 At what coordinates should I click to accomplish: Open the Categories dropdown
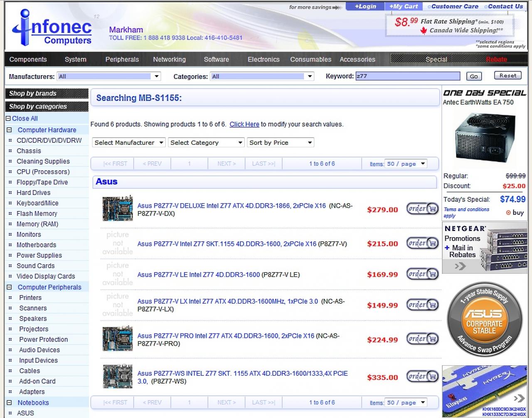pyautogui.click(x=262, y=76)
